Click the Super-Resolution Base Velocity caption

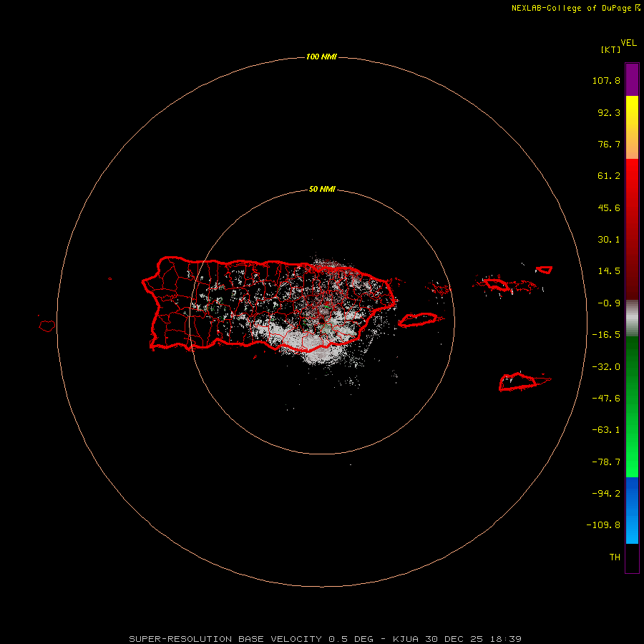pos(326,639)
